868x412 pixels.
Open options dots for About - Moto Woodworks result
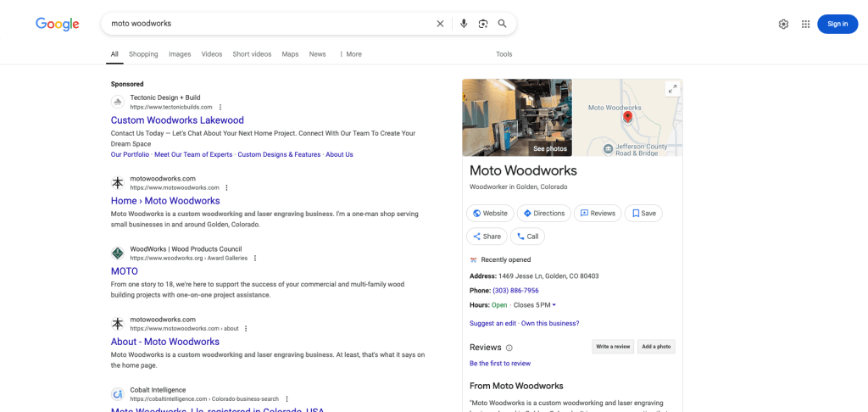(x=247, y=328)
